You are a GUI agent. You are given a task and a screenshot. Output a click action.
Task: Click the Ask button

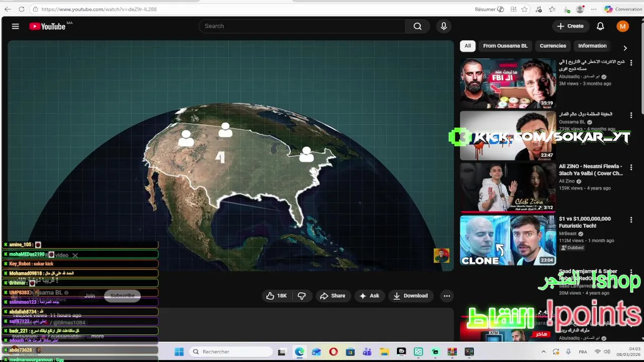369,296
